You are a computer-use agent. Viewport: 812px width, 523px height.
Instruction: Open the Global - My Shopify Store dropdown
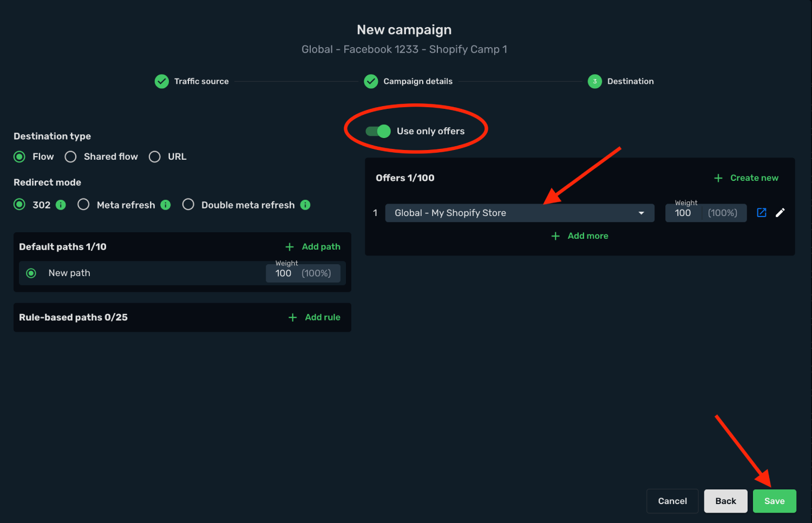pos(520,213)
